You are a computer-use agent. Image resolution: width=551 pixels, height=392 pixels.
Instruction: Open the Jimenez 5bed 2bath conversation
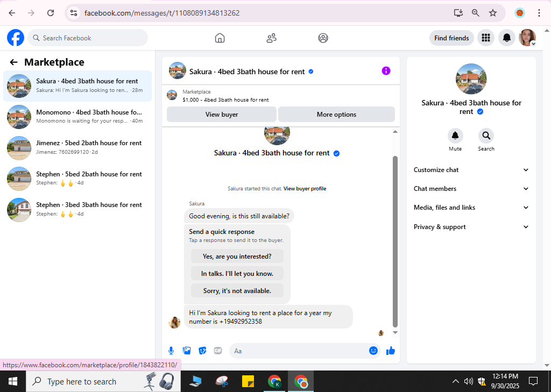coord(77,147)
